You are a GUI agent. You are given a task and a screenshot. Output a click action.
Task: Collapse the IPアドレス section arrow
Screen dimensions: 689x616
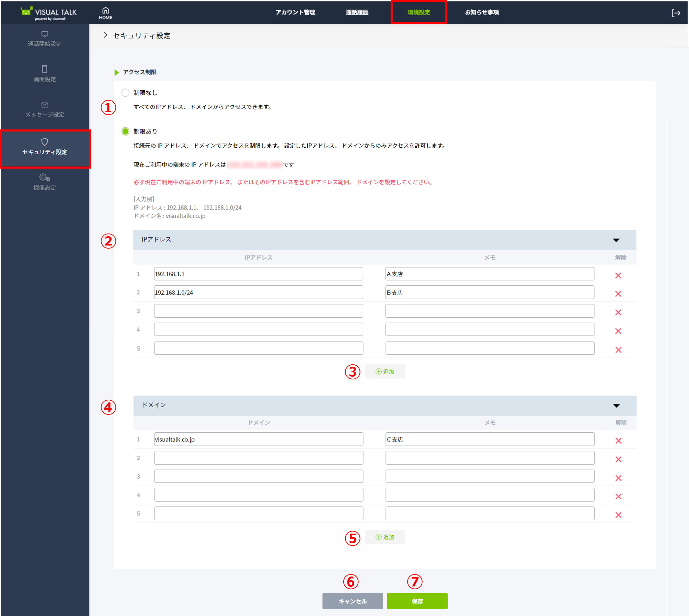tap(616, 240)
